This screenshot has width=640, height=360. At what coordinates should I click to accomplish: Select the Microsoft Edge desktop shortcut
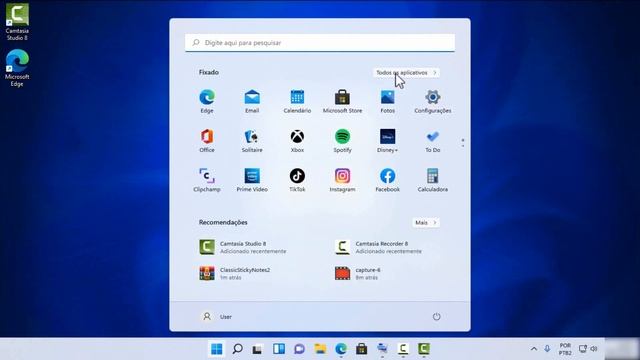17,68
